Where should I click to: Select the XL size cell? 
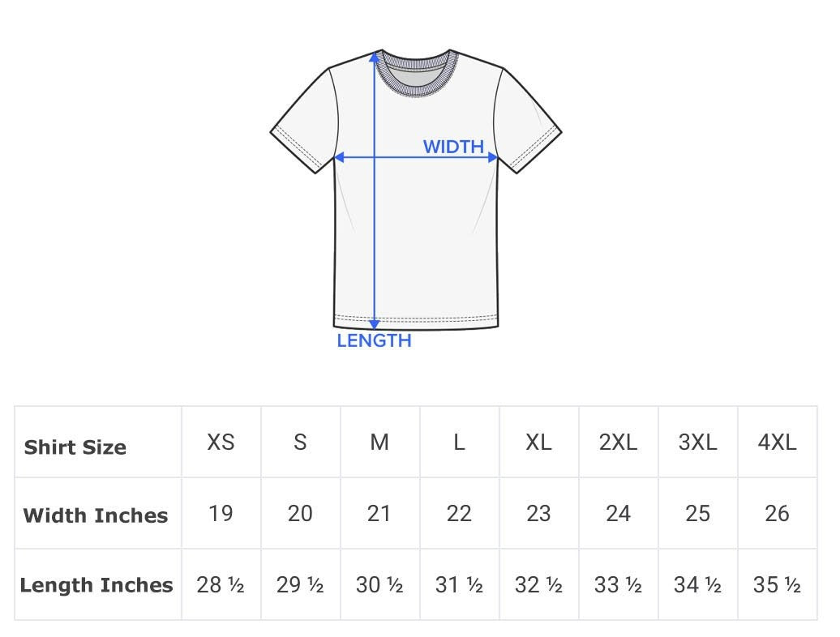tap(538, 442)
